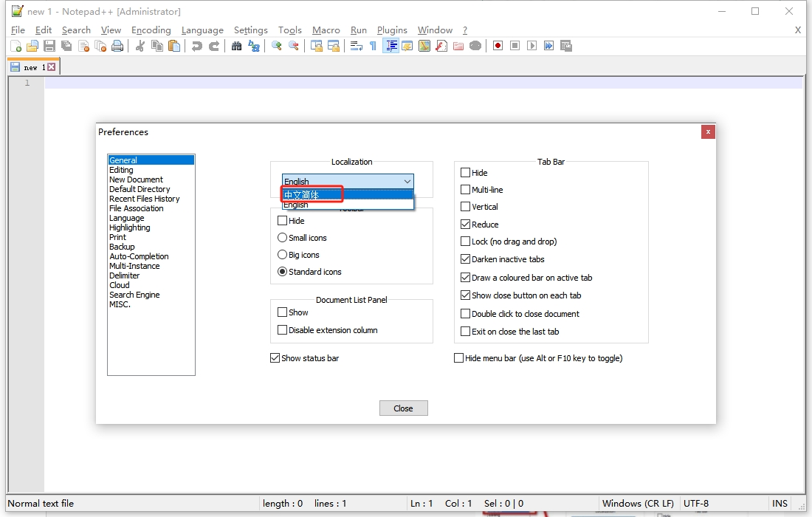Print the document using the printer icon
The image size is (812, 517).
(117, 46)
